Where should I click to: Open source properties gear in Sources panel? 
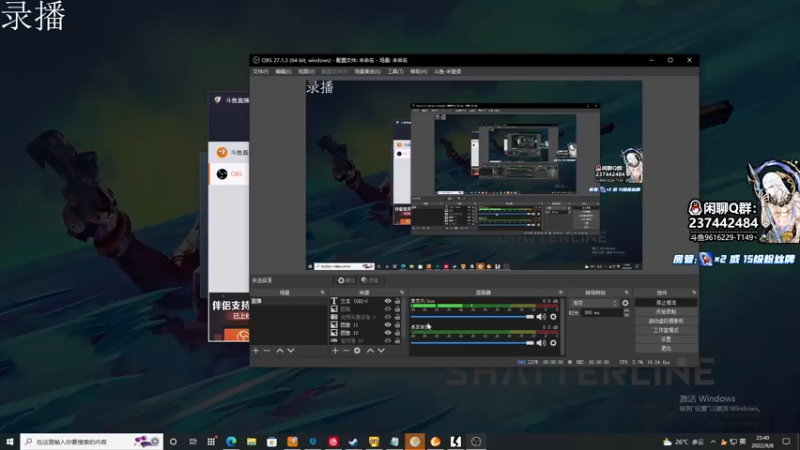[x=357, y=351]
